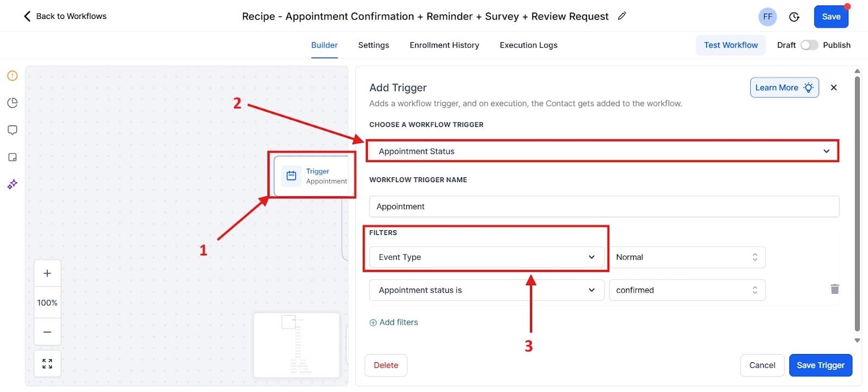Close the Add Trigger panel
This screenshot has height=392, width=868.
click(x=834, y=88)
